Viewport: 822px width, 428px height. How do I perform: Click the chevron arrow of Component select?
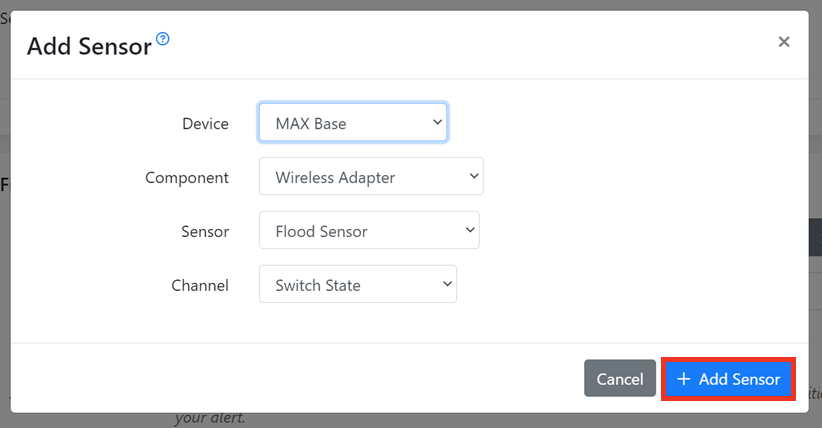(473, 177)
